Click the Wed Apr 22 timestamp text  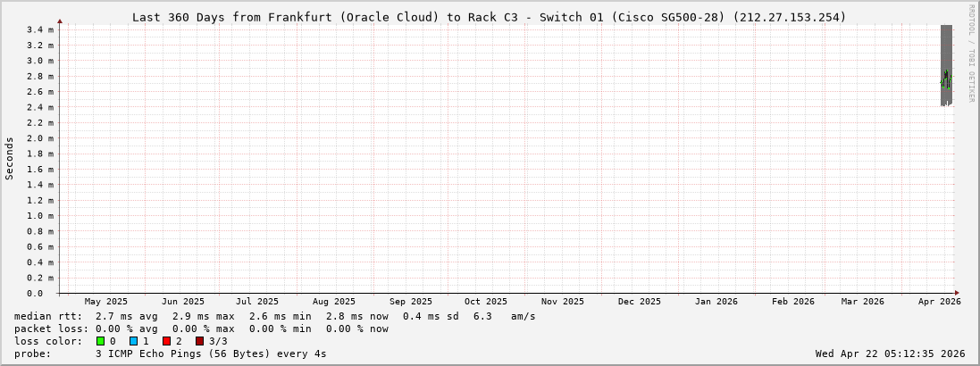[890, 354]
